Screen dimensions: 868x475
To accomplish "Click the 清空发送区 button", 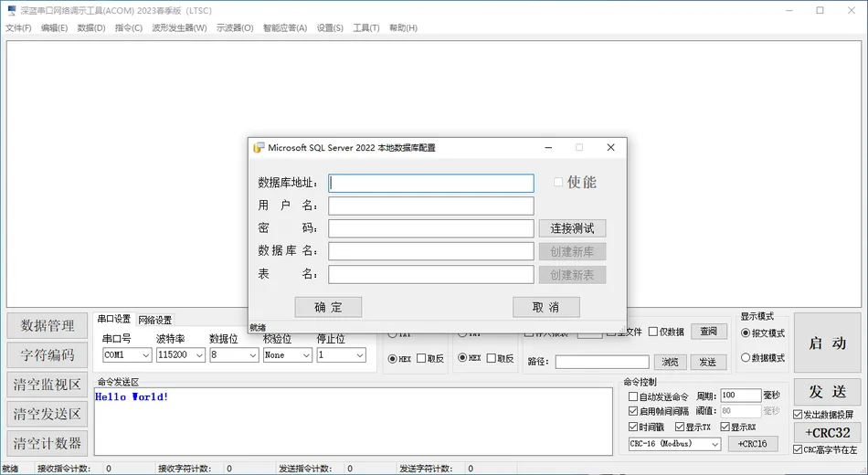I will coord(47,414).
